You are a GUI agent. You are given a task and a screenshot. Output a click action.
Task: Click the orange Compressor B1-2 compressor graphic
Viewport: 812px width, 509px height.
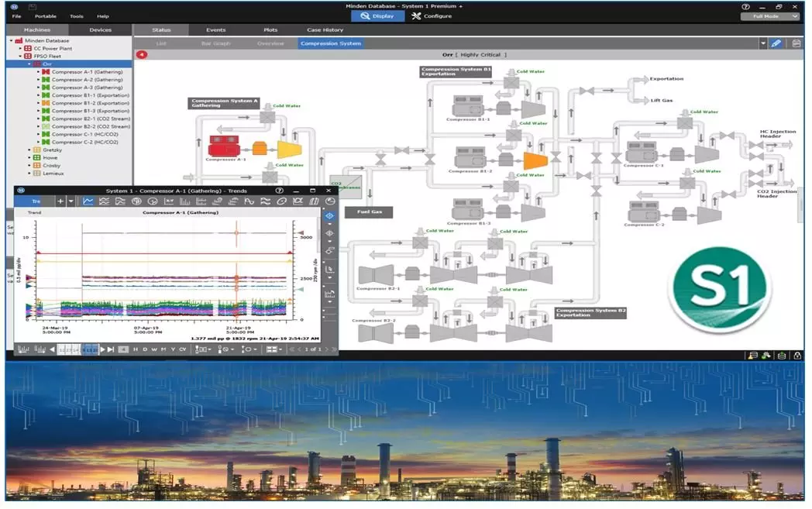click(535, 160)
